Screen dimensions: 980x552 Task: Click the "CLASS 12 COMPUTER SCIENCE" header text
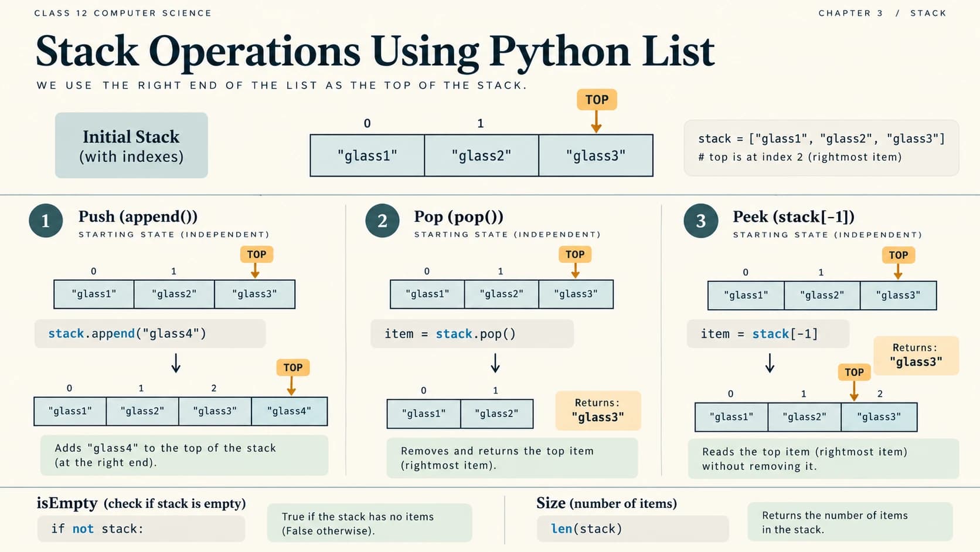click(x=123, y=13)
